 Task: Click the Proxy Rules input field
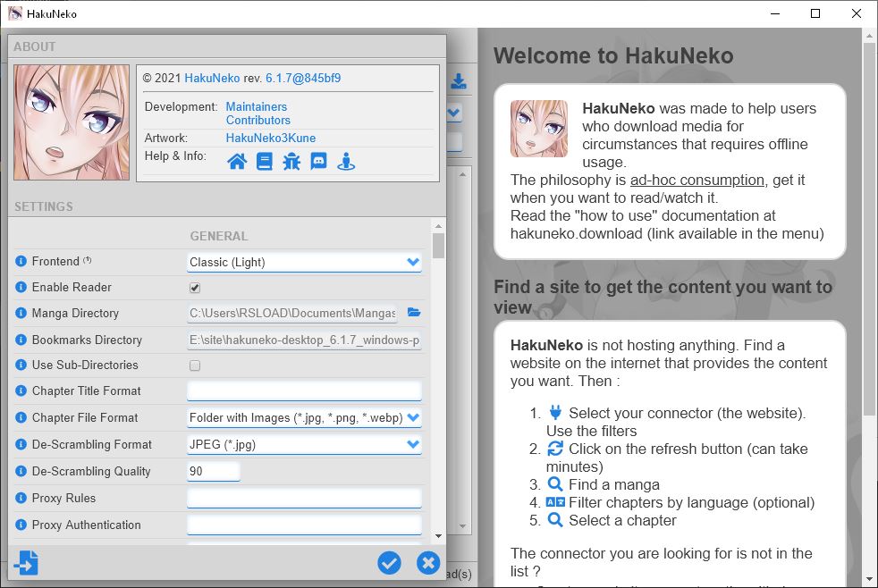pos(304,498)
